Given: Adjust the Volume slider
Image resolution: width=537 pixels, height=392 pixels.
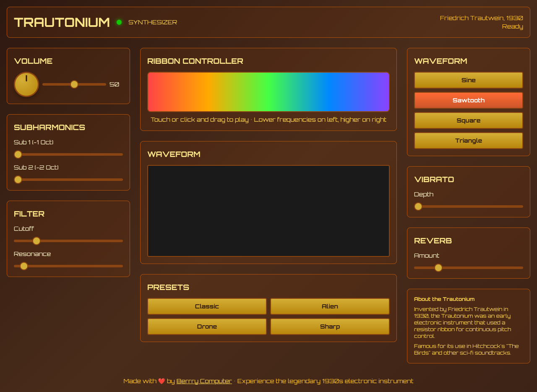Looking at the screenshot, I should click(74, 84).
